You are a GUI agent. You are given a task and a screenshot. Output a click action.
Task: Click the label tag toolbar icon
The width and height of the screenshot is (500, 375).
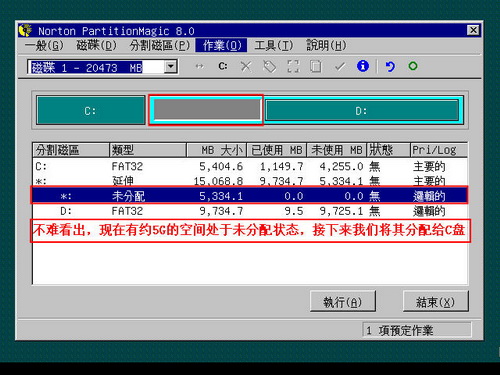(270, 66)
